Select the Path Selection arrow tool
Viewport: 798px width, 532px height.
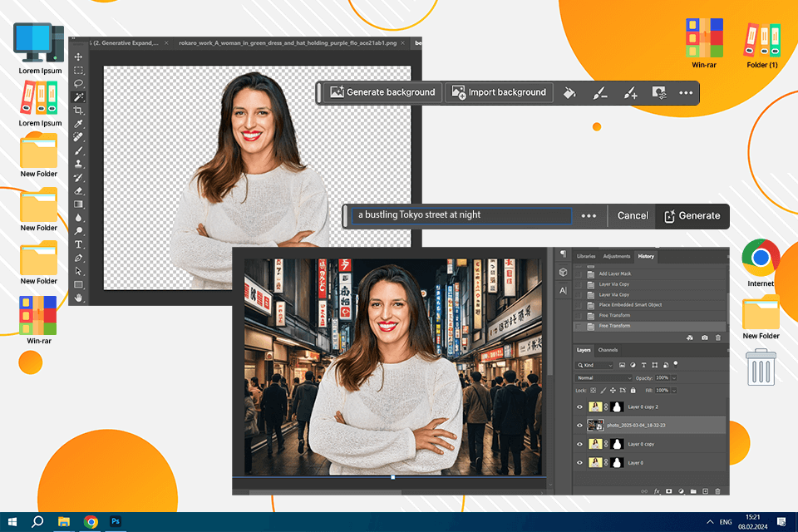pyautogui.click(x=78, y=271)
